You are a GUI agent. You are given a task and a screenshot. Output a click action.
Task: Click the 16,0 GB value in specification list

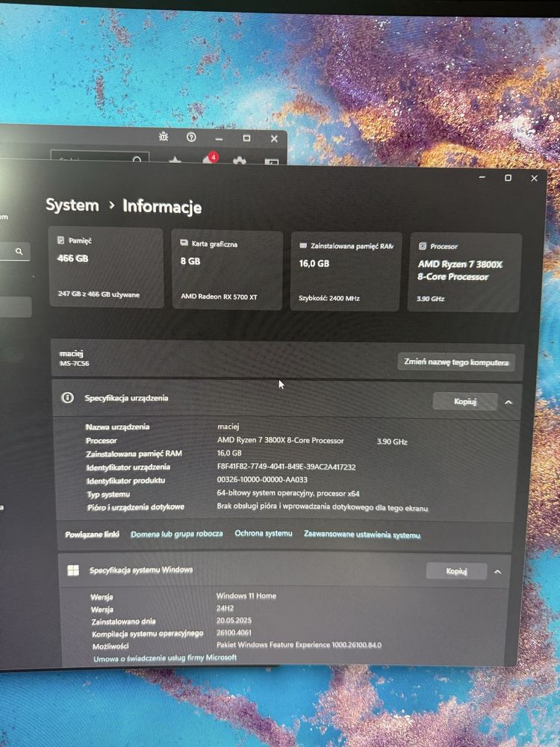229,453
